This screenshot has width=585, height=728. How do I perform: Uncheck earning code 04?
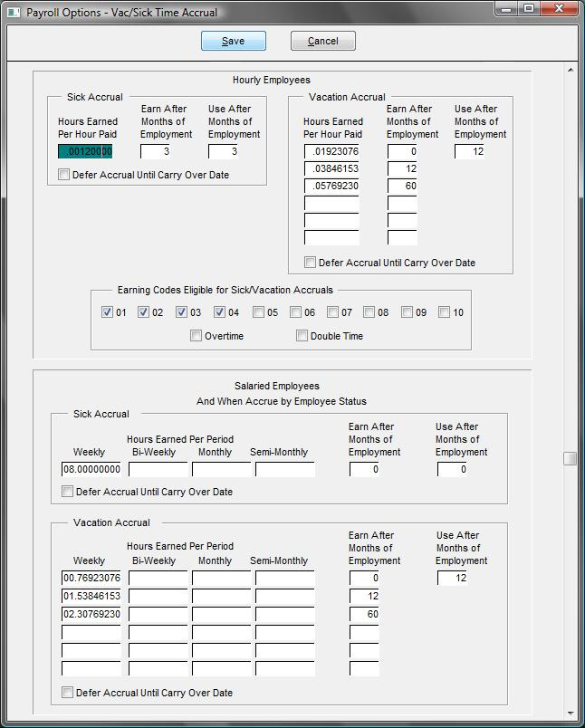click(x=220, y=312)
